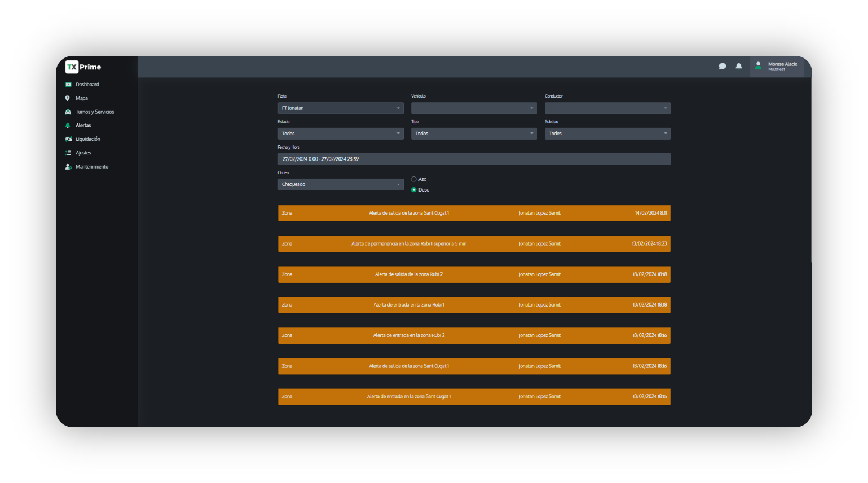Image resolution: width=868 pixels, height=483 pixels.
Task: Click 'Zona' label in the permanencia Rubí 1 row
Action: [287, 244]
